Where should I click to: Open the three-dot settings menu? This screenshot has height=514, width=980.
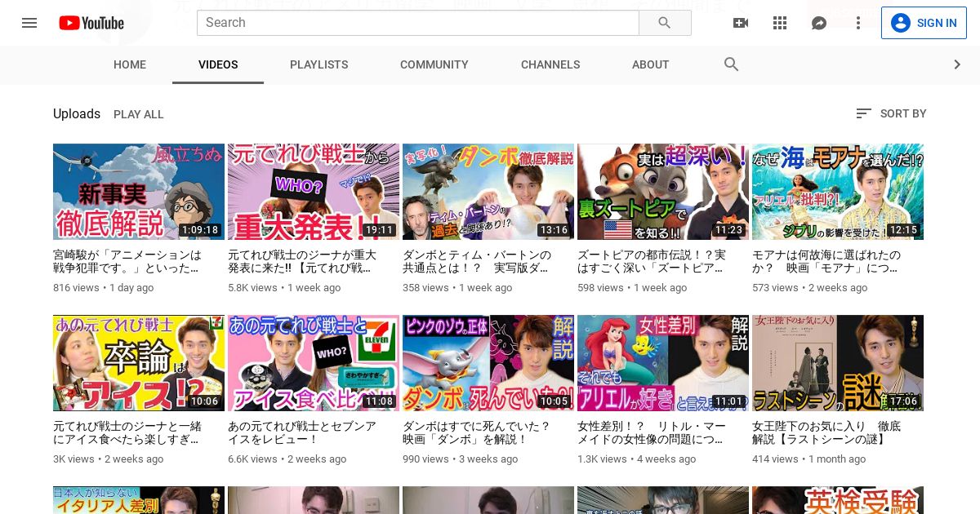858,23
